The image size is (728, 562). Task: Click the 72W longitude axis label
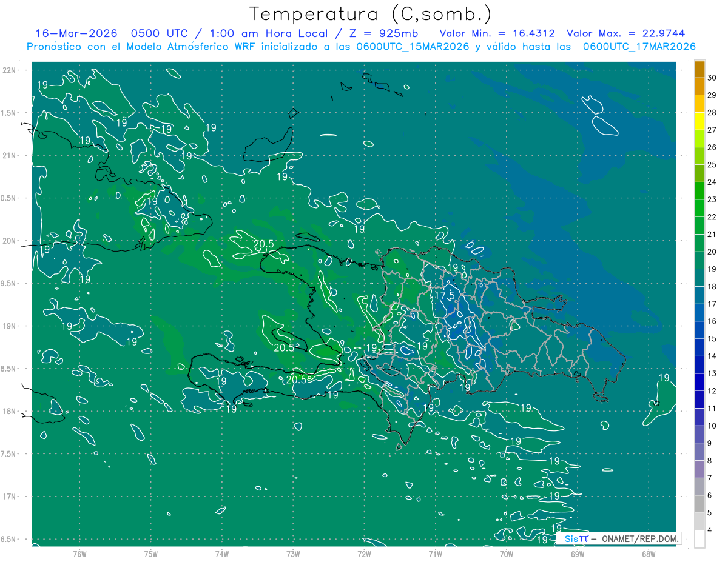tap(364, 554)
